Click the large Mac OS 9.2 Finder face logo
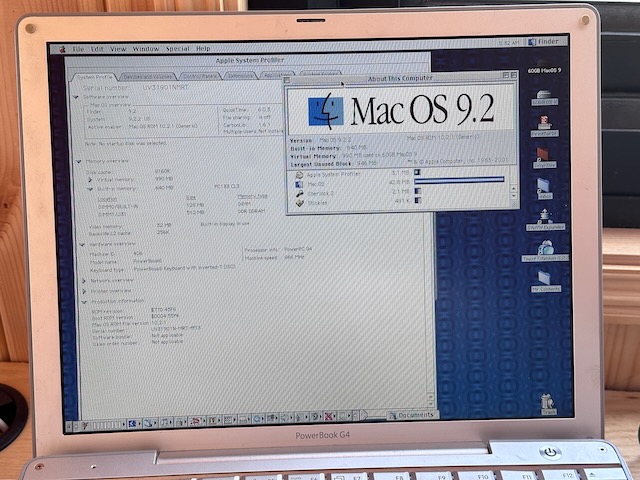The width and height of the screenshot is (640, 480). (x=325, y=111)
